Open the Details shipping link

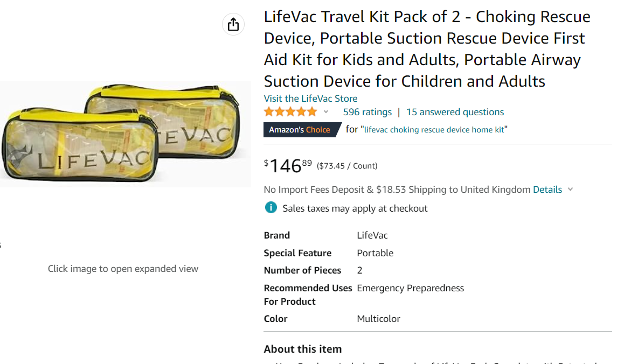tap(547, 190)
